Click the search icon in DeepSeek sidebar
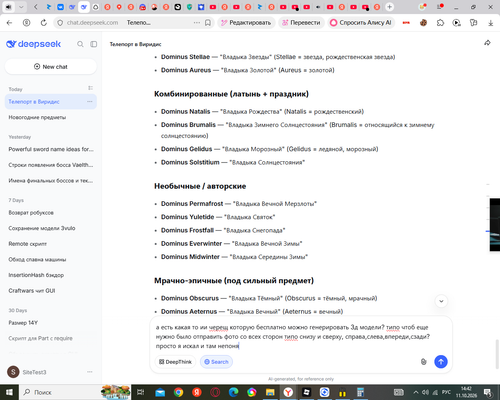The image size is (500, 400). 80,44
